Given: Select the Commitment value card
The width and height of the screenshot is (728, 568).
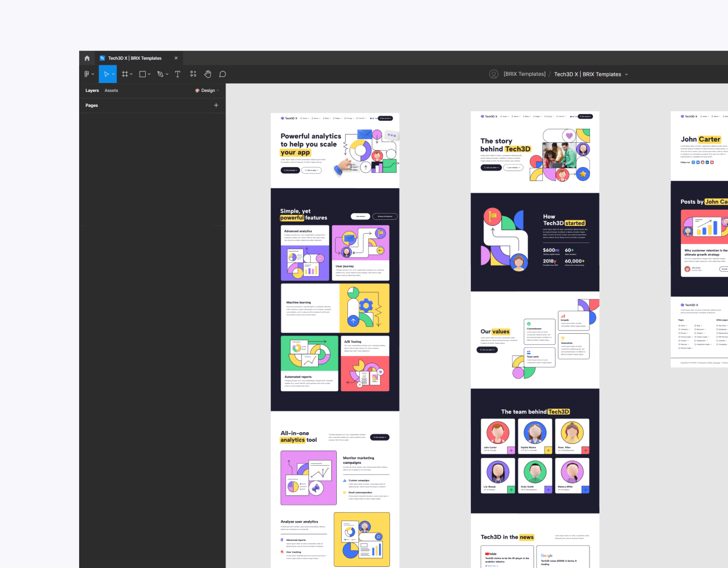Looking at the screenshot, I should 540,332.
